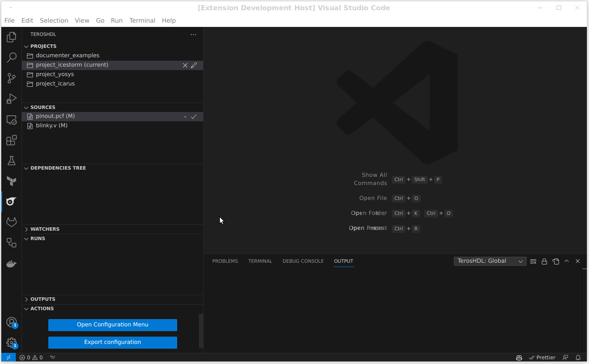589x364 pixels.
Task: Collapse the ACTIONS section
Action: 112,308
